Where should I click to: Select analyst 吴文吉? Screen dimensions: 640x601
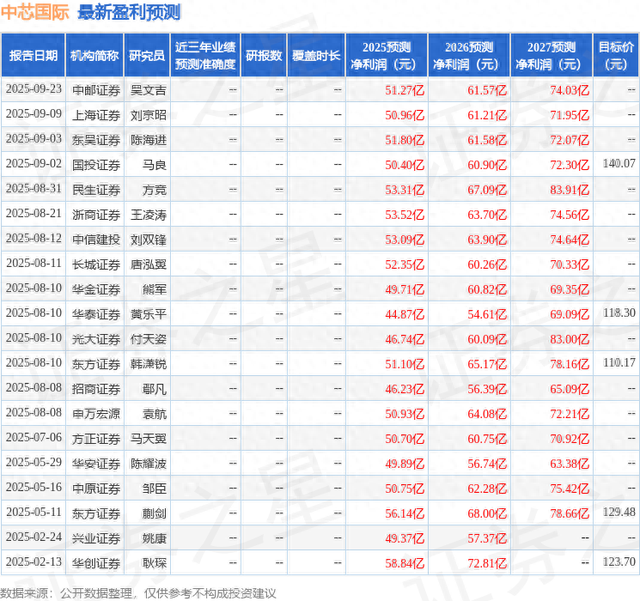coord(148,90)
